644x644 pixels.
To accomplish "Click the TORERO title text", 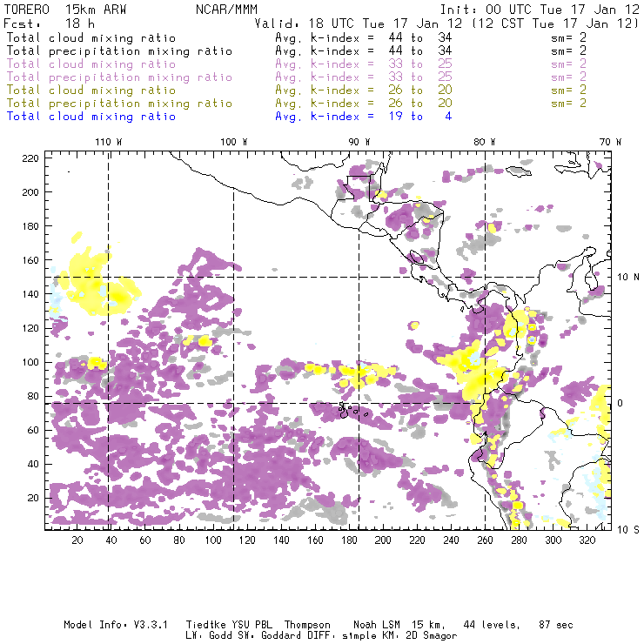I will coord(27,10).
